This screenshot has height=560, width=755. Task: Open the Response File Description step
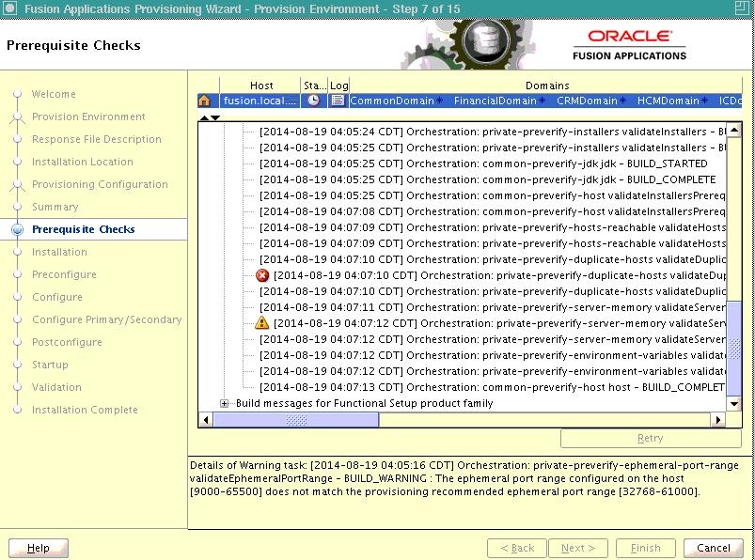[x=96, y=139]
